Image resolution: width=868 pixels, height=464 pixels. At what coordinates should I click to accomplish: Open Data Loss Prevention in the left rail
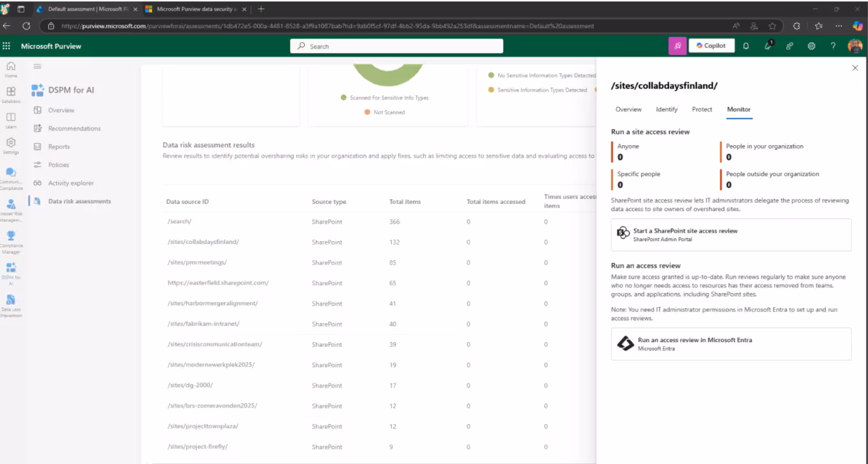[x=11, y=306]
